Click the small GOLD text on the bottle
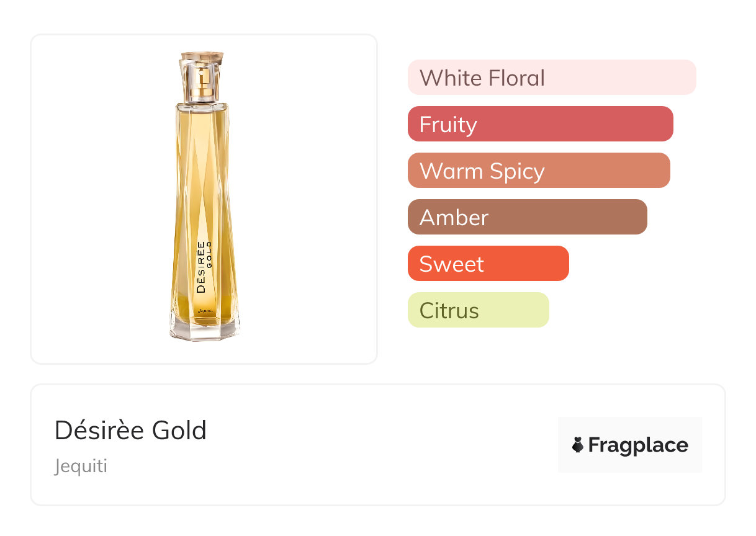This screenshot has height=536, width=756. pyautogui.click(x=210, y=254)
